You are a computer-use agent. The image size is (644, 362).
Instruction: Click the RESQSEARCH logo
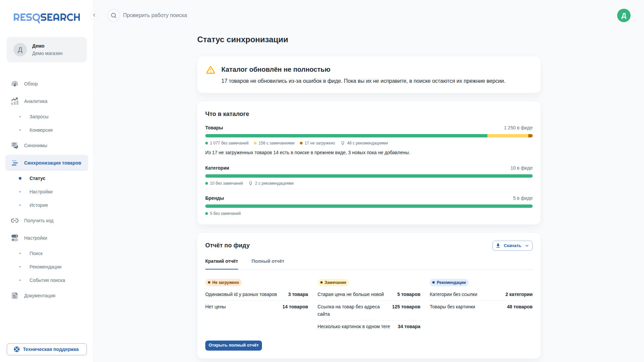[x=47, y=17]
